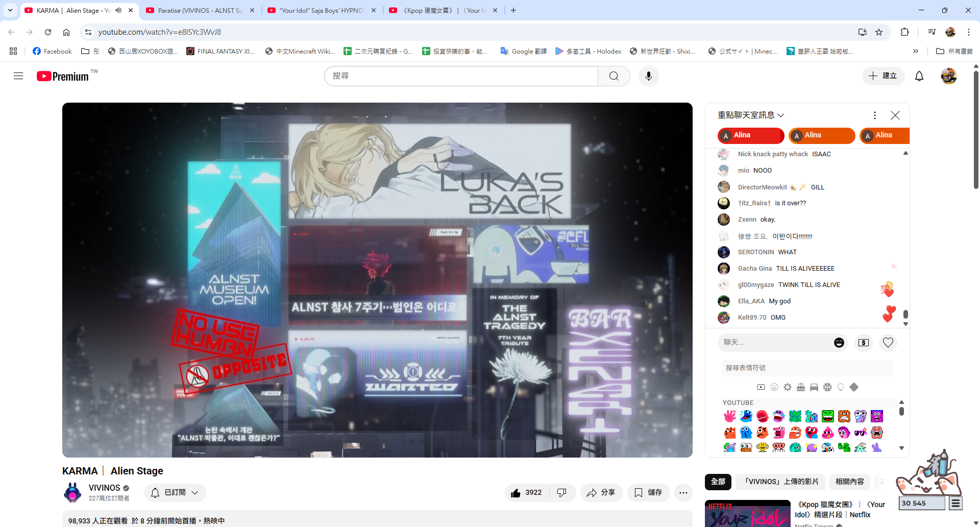Open the tab search dropdown arrow

[10, 10]
